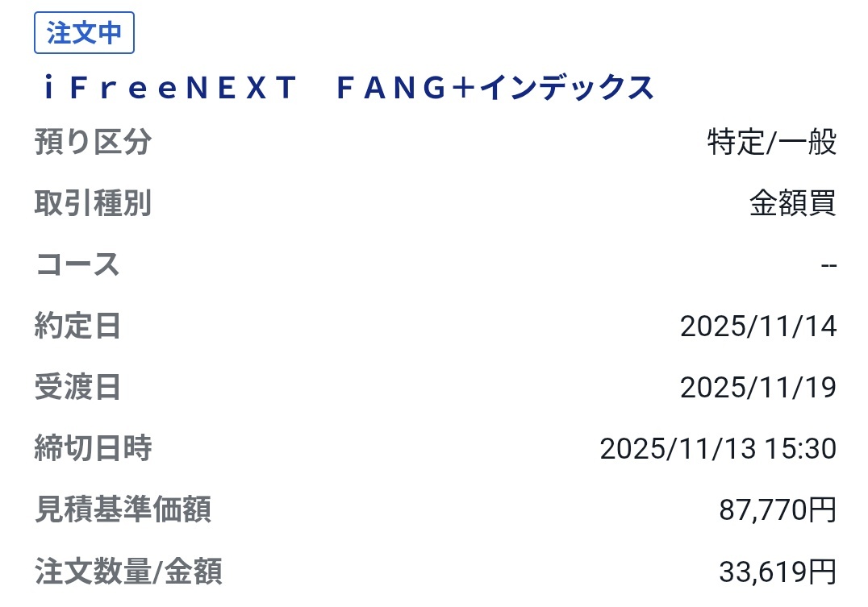The height and width of the screenshot is (607, 868).
Task: Click the 注文数量/金額 label
Action: [129, 572]
